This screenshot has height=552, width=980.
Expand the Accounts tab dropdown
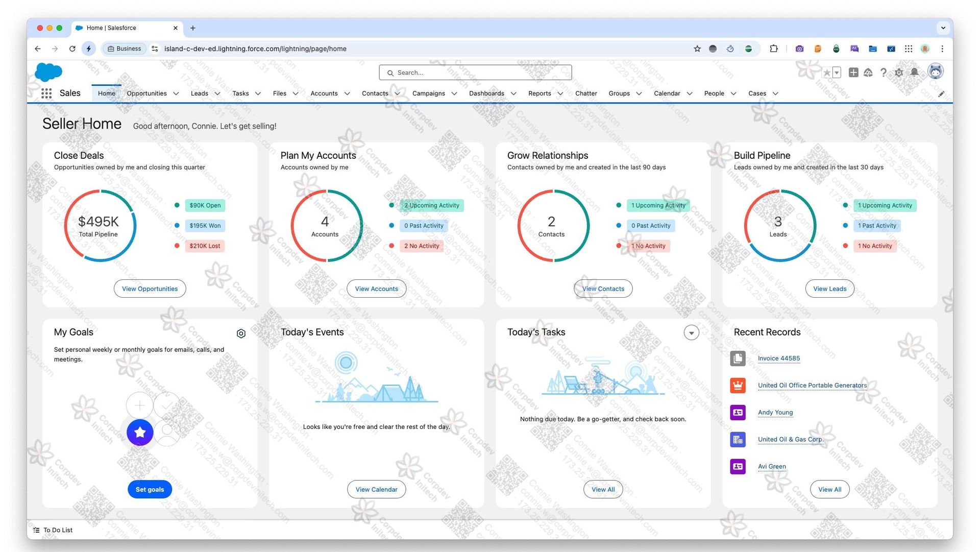tap(347, 94)
